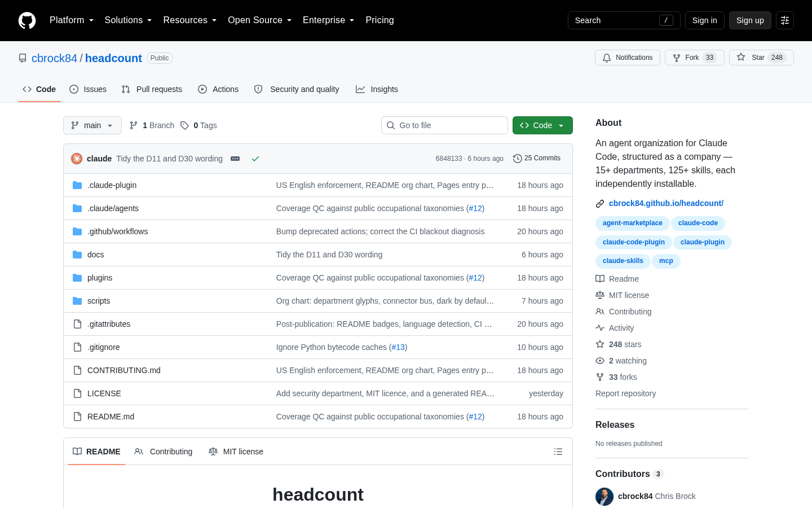The height and width of the screenshot is (508, 812).
Task: Click the history clock icon by 25 Commits
Action: (x=518, y=159)
